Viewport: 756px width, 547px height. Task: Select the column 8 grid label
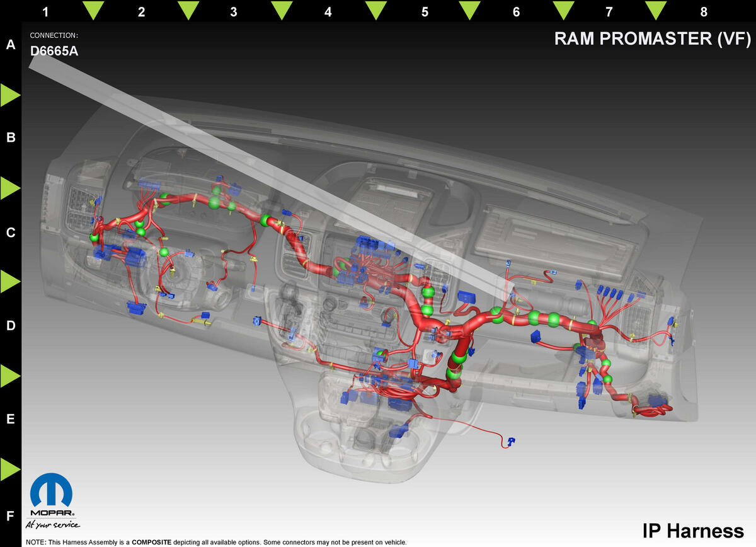point(704,12)
